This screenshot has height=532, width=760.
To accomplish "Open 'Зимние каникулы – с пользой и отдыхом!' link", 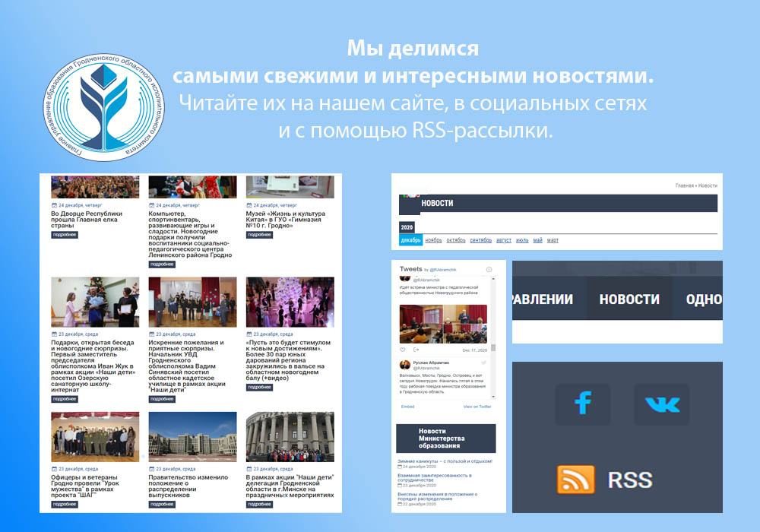I will [445, 461].
